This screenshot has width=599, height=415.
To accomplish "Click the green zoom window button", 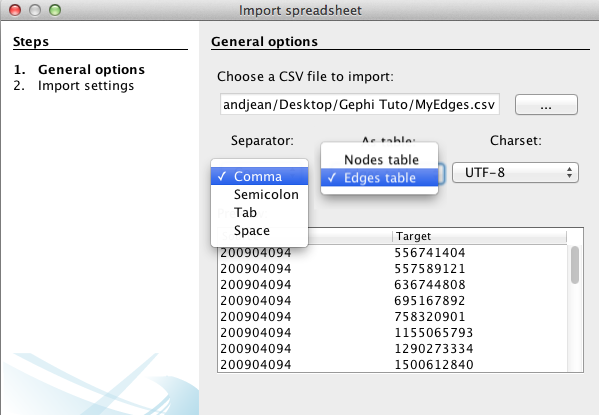I will pyautogui.click(x=55, y=10).
